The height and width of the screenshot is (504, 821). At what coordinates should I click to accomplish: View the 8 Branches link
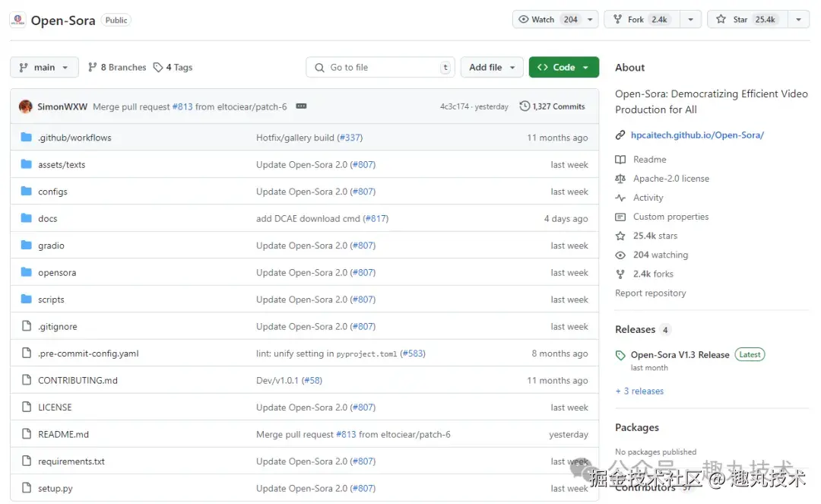[117, 68]
